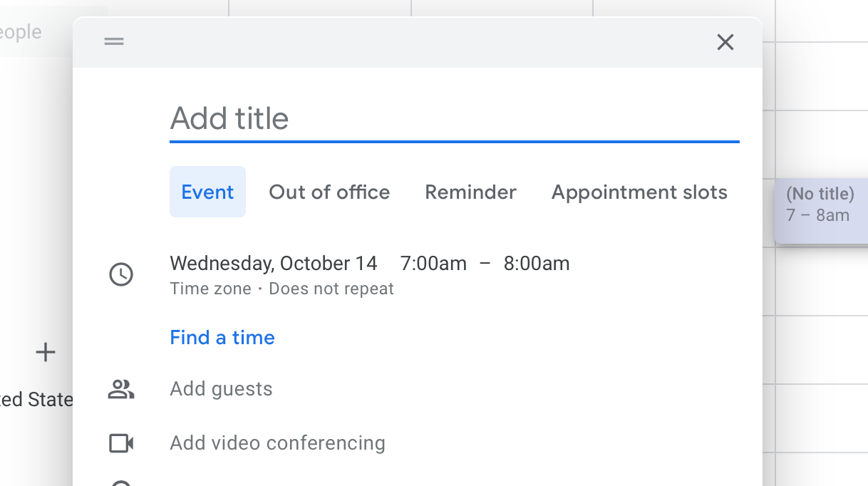The image size is (868, 486).
Task: Click the Add guests field
Action: (222, 389)
